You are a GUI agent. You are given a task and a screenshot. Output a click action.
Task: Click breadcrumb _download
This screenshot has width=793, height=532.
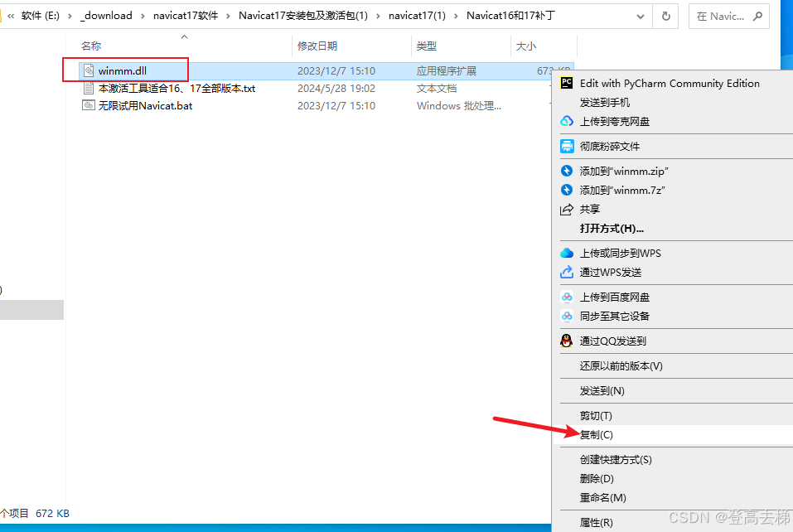point(106,17)
